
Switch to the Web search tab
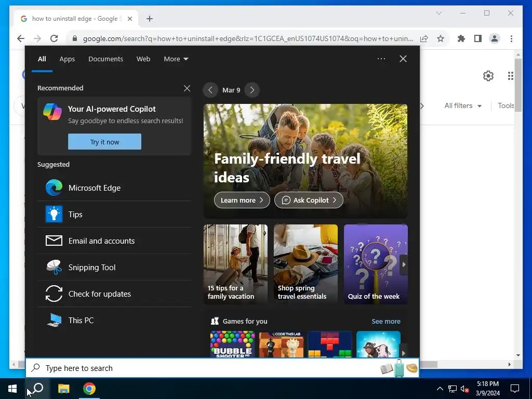pos(143,59)
